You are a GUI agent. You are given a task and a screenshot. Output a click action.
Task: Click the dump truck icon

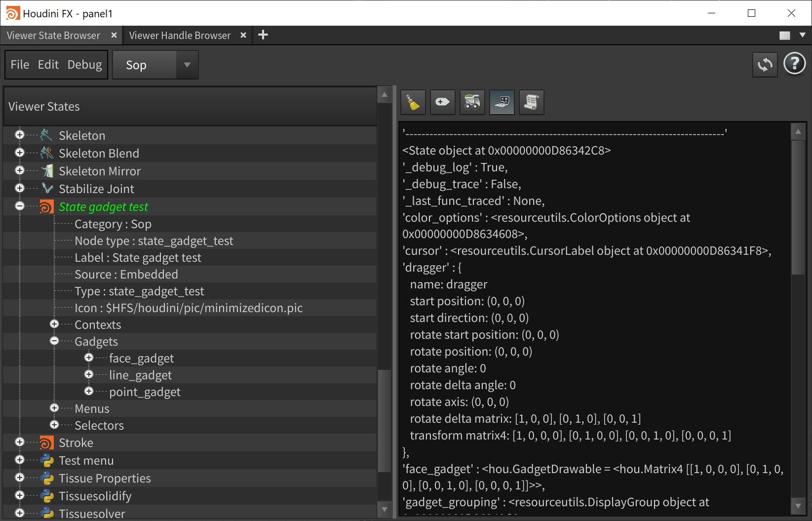pos(472,102)
